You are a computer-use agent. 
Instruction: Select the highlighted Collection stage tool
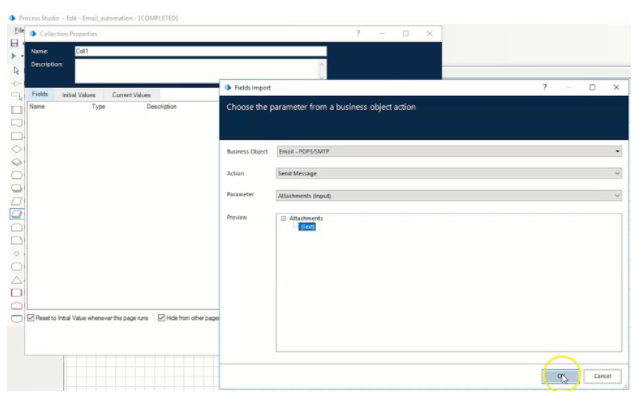tap(16, 214)
